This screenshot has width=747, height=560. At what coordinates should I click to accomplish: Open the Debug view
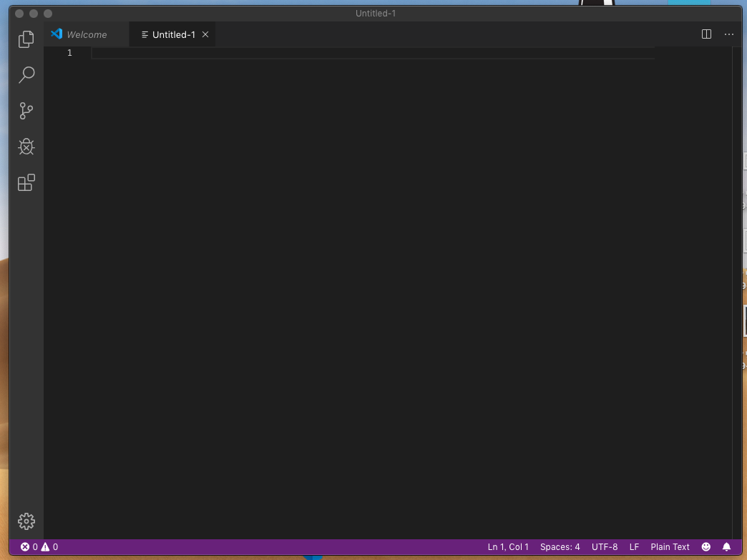[26, 146]
